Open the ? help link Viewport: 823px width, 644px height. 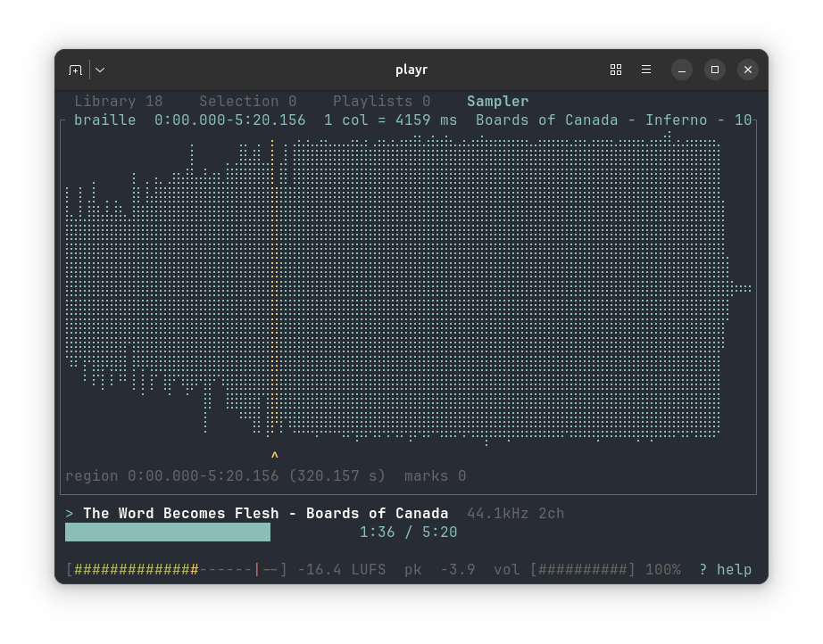[x=726, y=570]
